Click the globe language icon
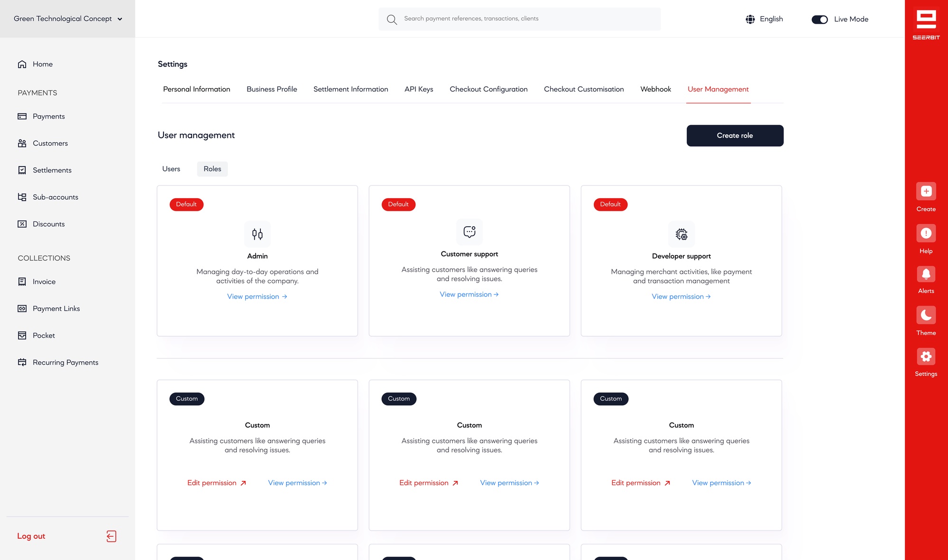Image resolution: width=948 pixels, height=560 pixels. (x=750, y=19)
